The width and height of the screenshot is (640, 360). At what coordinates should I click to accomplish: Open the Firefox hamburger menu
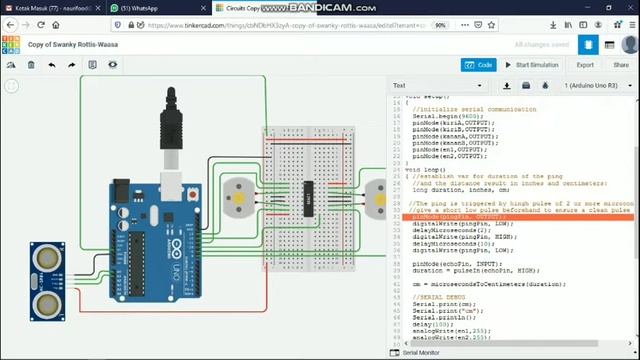coord(632,25)
